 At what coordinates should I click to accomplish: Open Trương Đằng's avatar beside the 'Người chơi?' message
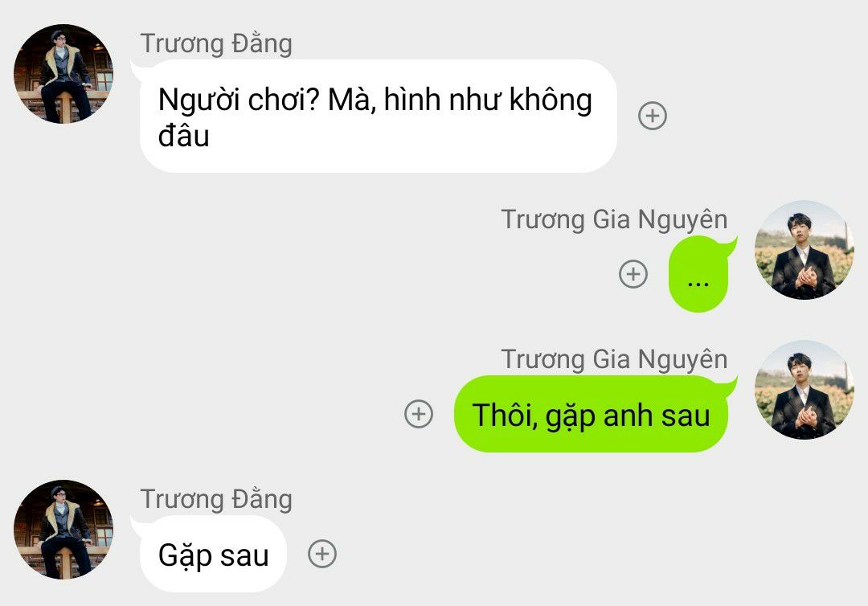coord(63,74)
